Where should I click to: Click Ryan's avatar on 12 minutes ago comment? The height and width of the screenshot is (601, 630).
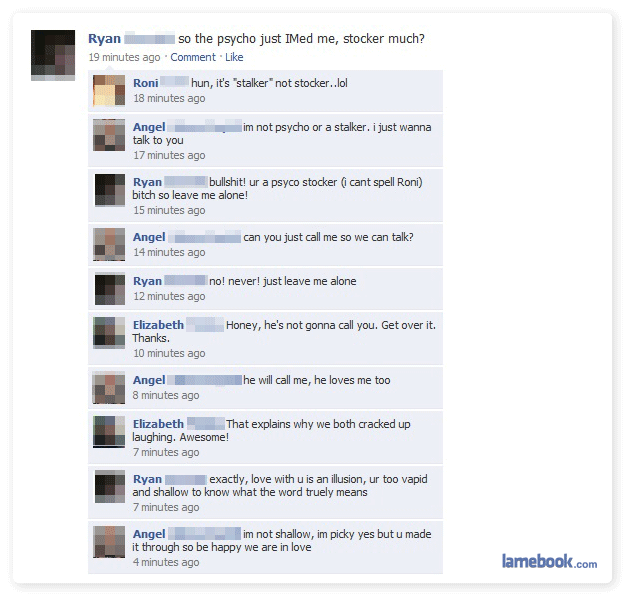coord(110,289)
